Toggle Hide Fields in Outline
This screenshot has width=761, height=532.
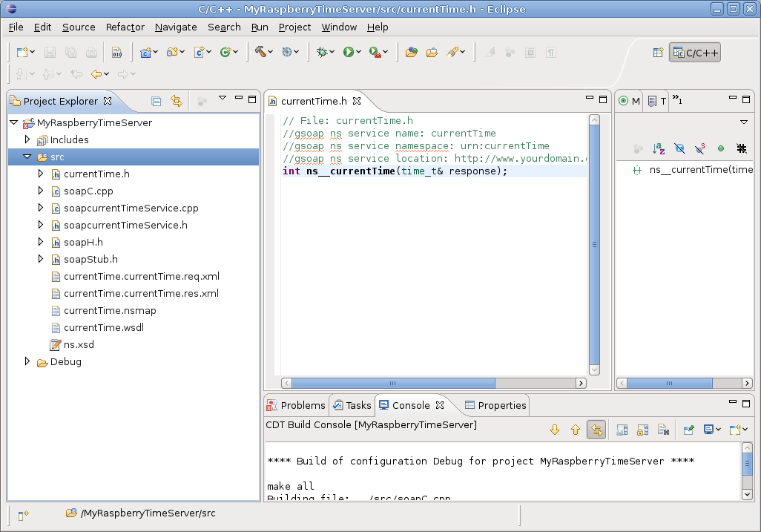pyautogui.click(x=679, y=148)
